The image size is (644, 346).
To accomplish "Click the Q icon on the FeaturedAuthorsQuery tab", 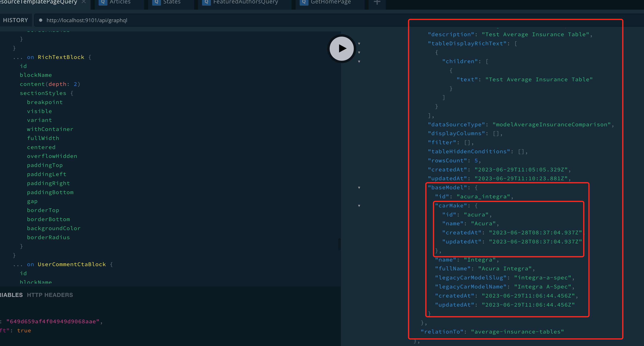I will pos(206,2).
